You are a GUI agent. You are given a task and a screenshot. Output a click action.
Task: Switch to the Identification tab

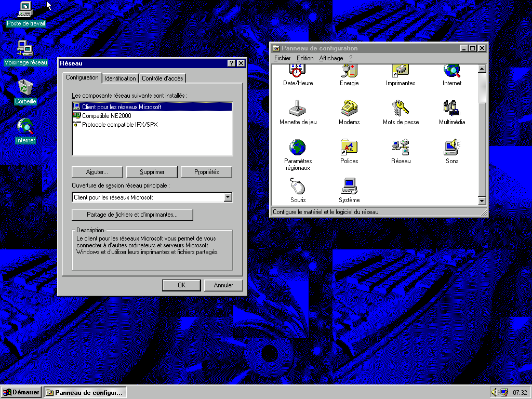pos(120,78)
